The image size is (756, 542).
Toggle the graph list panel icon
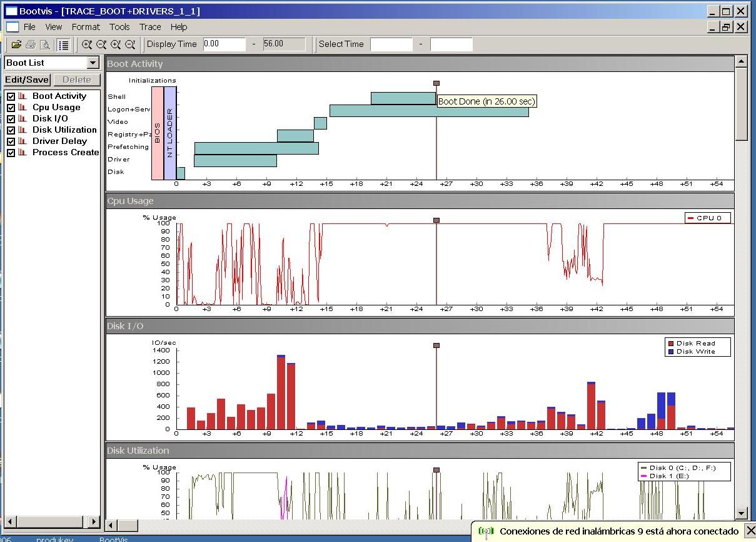[x=63, y=44]
